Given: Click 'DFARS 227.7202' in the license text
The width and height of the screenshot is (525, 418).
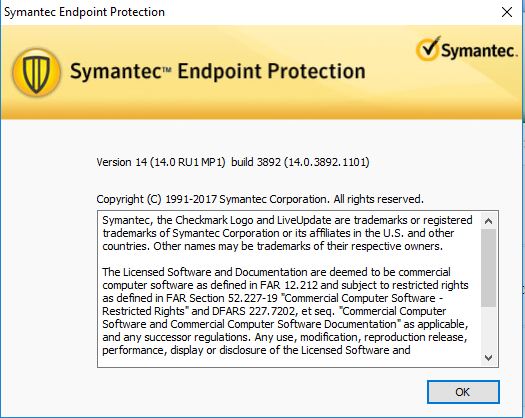Looking at the screenshot, I should 254,311.
